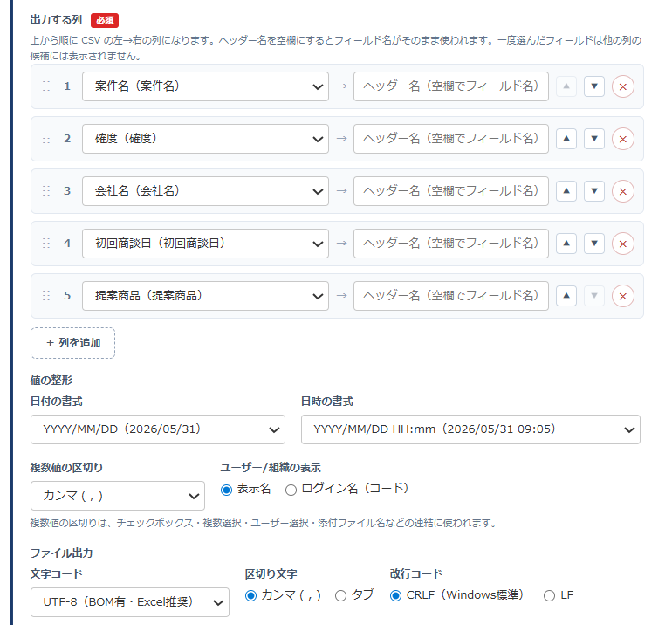Remove the 会社名 column row
Viewport: 672px width, 625px height.
tap(623, 191)
